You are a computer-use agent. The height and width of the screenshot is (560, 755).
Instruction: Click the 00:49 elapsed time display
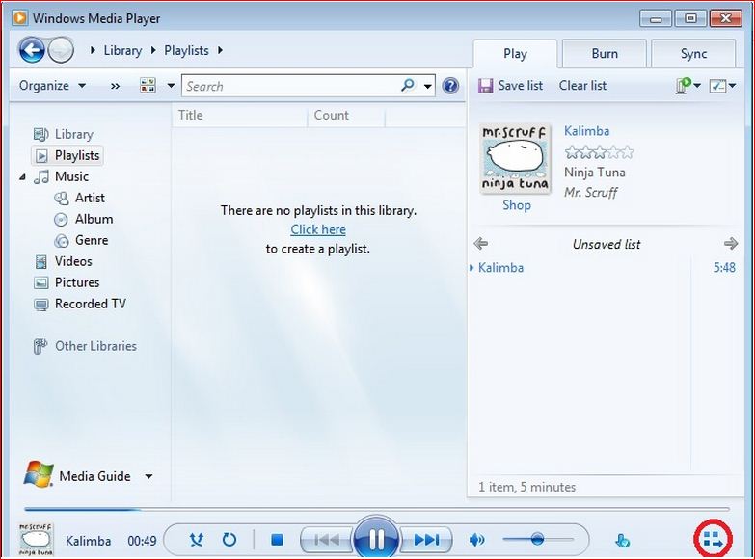[x=142, y=541]
